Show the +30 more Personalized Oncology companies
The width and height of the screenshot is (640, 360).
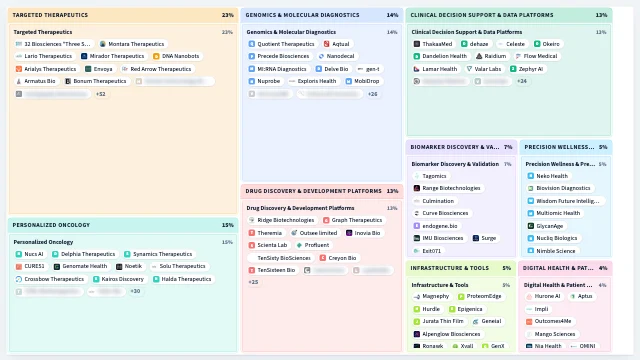pos(135,291)
